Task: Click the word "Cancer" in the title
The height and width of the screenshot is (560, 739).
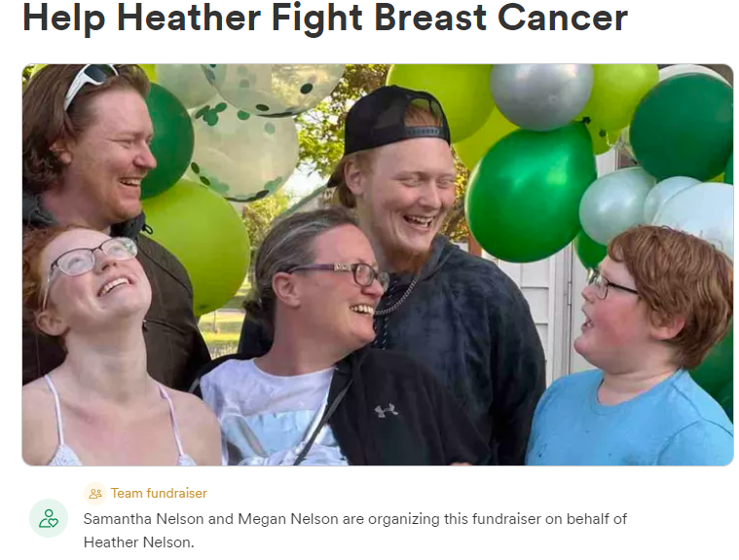Action: click(563, 18)
